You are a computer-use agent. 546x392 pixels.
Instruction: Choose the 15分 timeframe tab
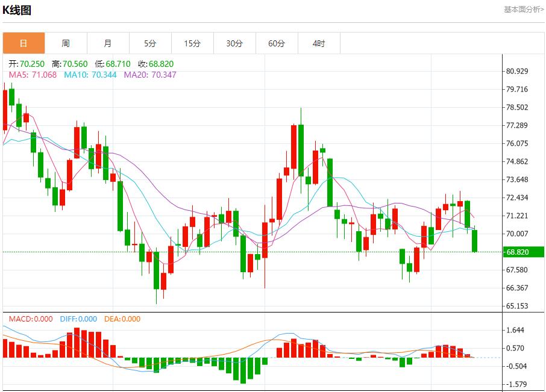[192, 43]
